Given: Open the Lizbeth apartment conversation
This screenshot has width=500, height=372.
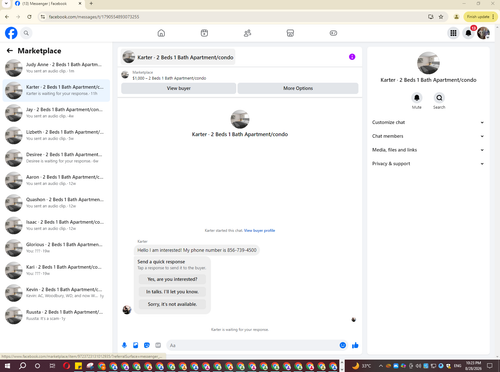Looking at the screenshot, I should [x=56, y=135].
